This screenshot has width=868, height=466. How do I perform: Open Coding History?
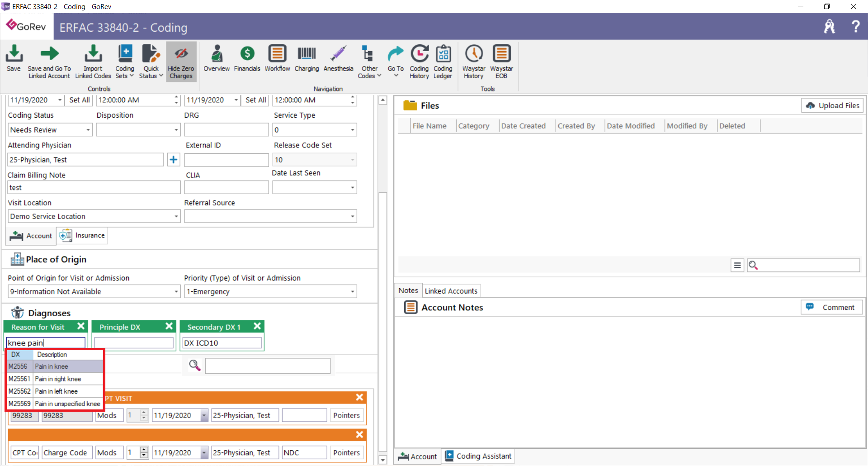coord(419,62)
